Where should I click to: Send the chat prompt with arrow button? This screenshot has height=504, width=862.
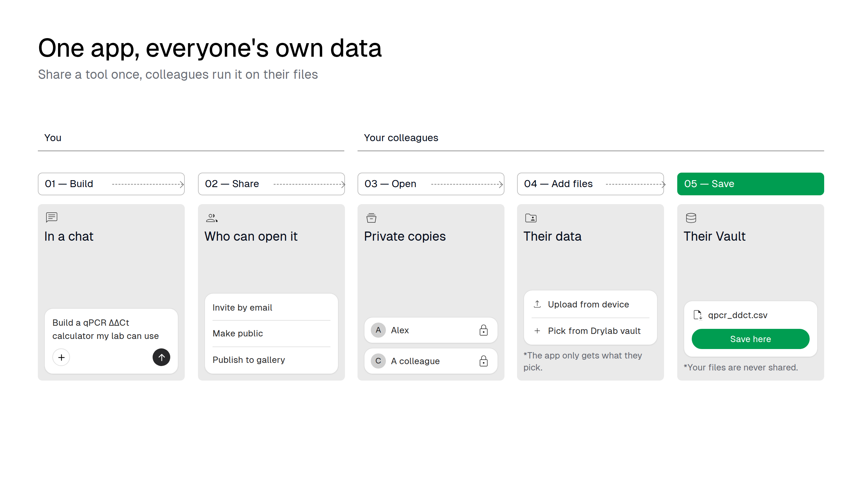click(161, 358)
